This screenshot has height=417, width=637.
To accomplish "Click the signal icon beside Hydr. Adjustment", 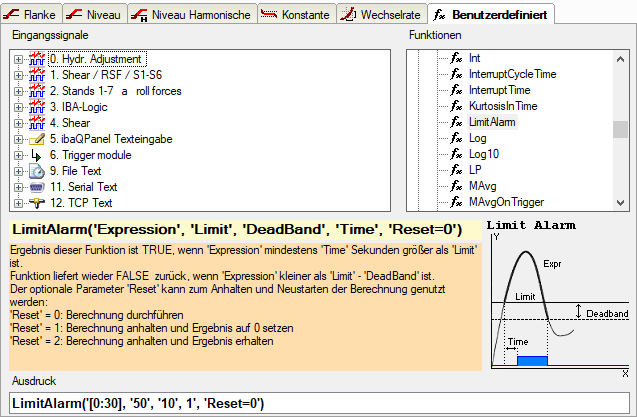I will coord(36,59).
